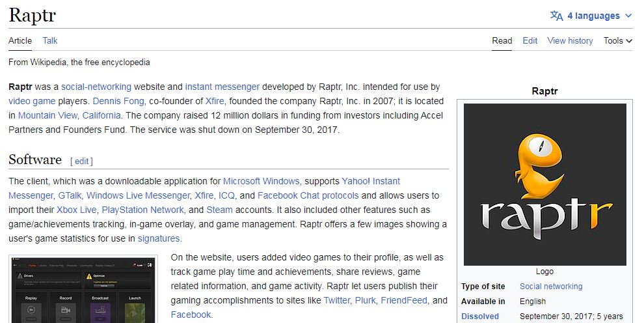Click the Dissolved infobox link
The height and width of the screenshot is (323, 644).
click(480, 316)
